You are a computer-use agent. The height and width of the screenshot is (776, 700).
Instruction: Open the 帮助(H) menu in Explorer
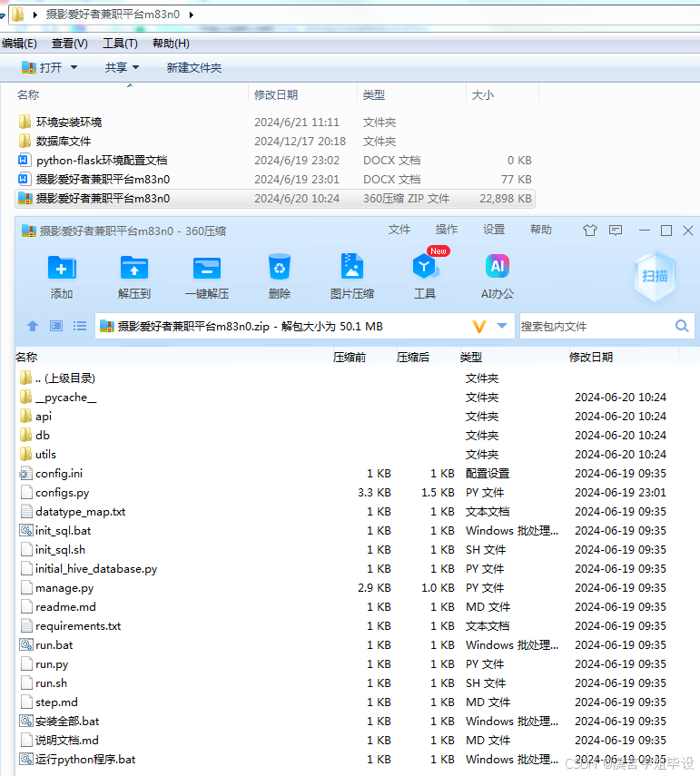point(171,44)
